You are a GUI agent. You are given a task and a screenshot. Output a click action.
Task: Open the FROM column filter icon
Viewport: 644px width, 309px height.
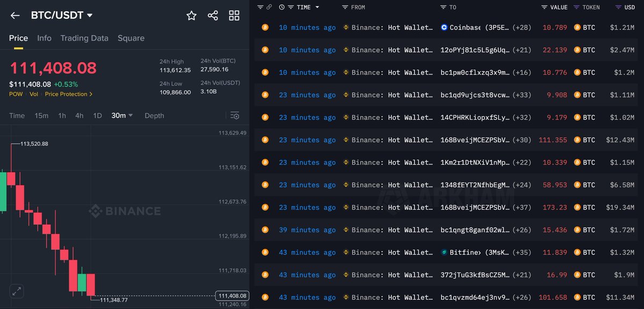tap(345, 7)
